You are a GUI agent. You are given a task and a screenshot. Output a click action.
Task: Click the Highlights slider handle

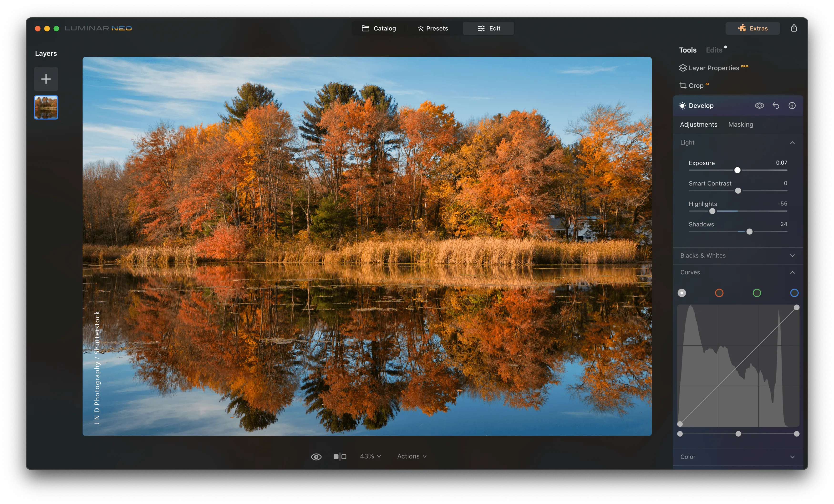(712, 211)
